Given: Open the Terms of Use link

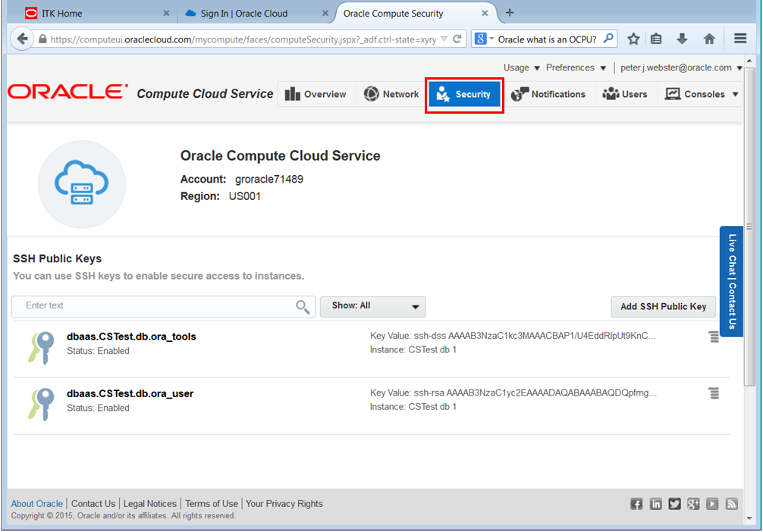Looking at the screenshot, I should coord(212,504).
